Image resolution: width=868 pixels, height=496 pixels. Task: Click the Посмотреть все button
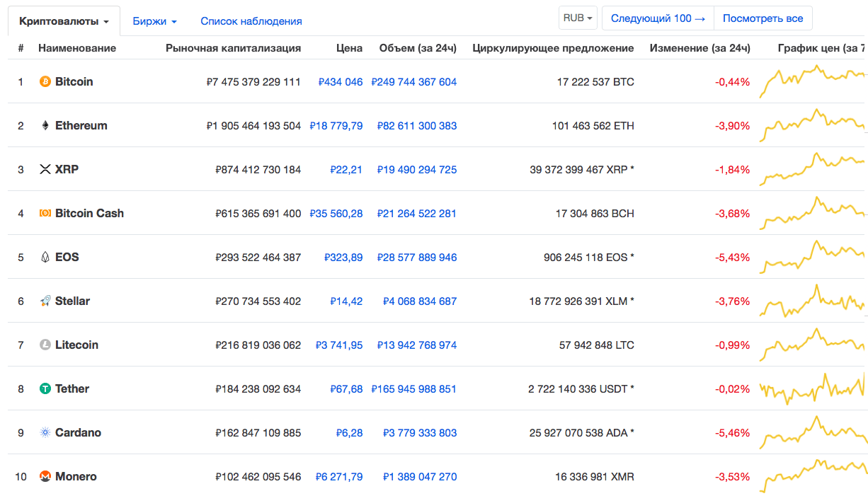pyautogui.click(x=763, y=18)
